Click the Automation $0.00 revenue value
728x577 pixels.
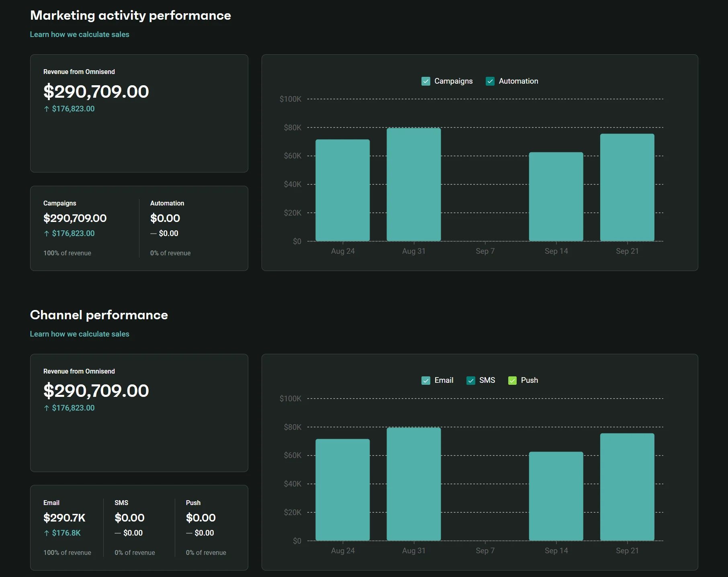(165, 218)
